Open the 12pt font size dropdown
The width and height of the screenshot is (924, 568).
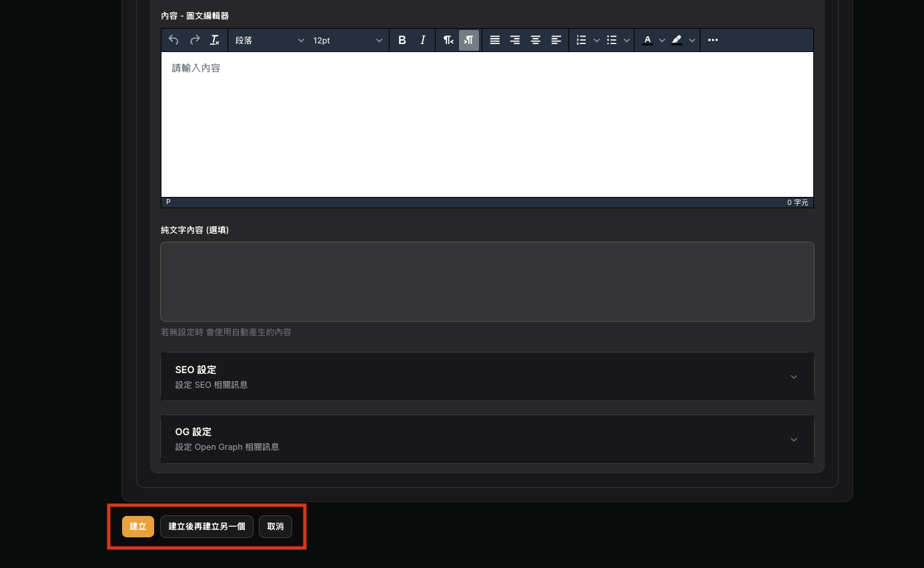pyautogui.click(x=348, y=40)
